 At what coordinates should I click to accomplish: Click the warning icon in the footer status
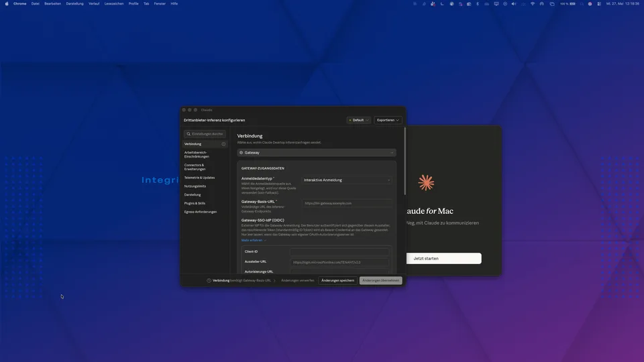(209, 281)
